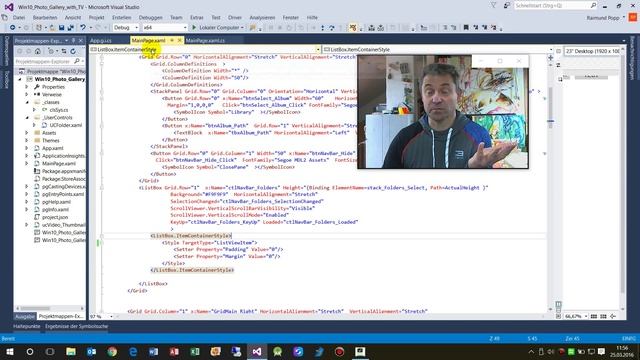Click the notifications flag icon in title bar
The width and height of the screenshot is (640, 360).
coord(493,5)
